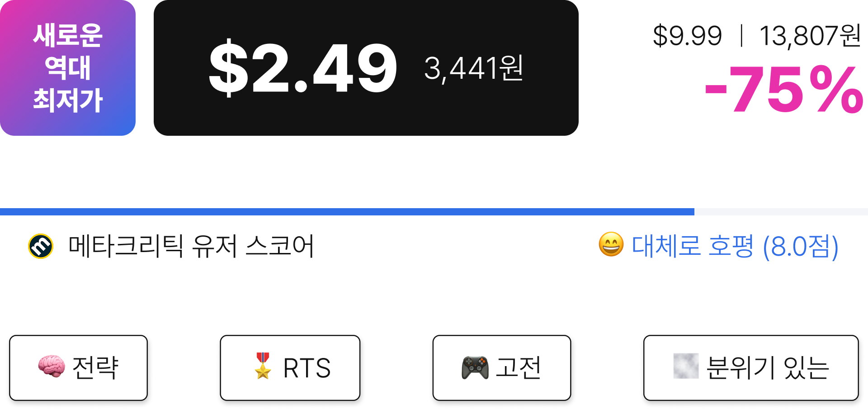
Task: Click the 메타크리틱 유저 스코어 label
Action: coord(191,246)
